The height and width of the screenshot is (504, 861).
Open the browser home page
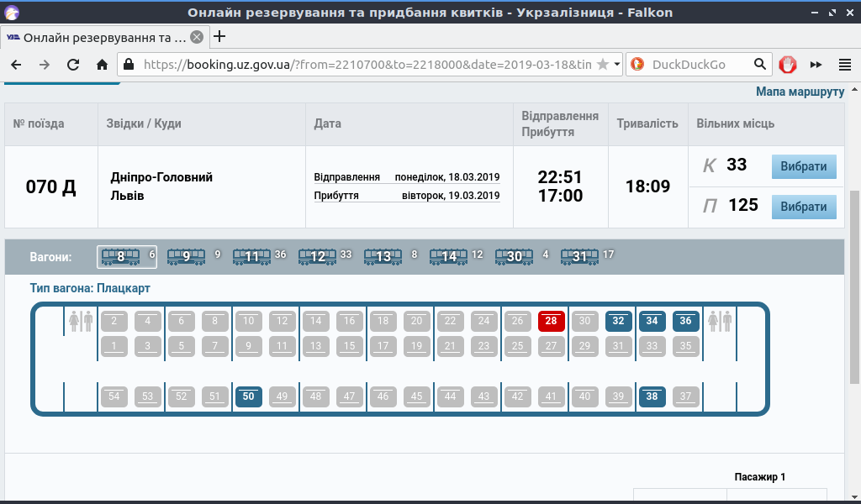coord(100,64)
